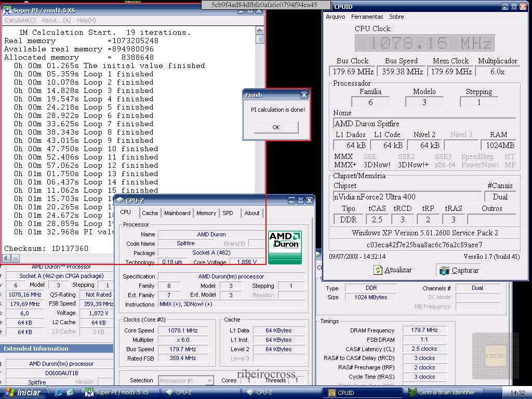
Task: Open the Ferramentas menu in CPUID
Action: pos(367,17)
